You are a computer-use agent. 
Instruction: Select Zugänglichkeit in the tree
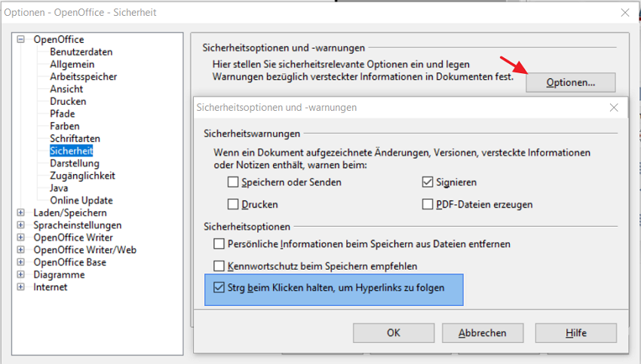82,176
